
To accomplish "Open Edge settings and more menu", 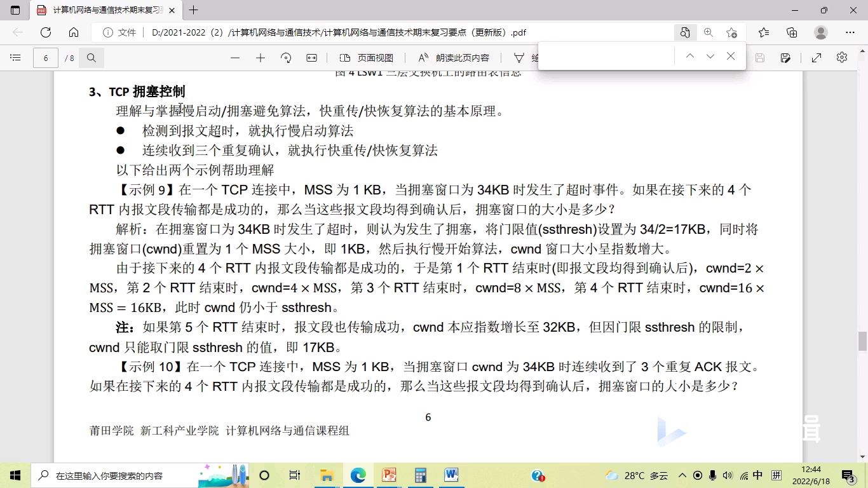I will (850, 32).
